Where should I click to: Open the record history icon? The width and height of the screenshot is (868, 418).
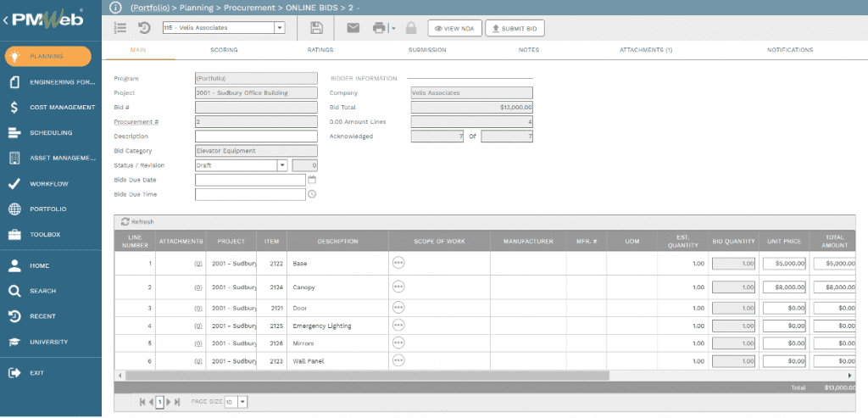click(144, 28)
